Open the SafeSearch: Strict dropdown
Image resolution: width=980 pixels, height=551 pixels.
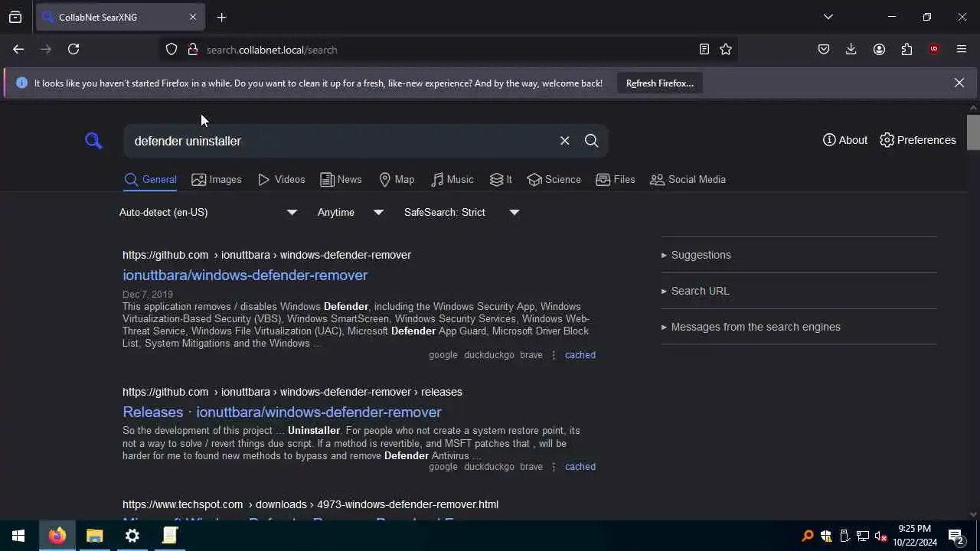point(462,212)
